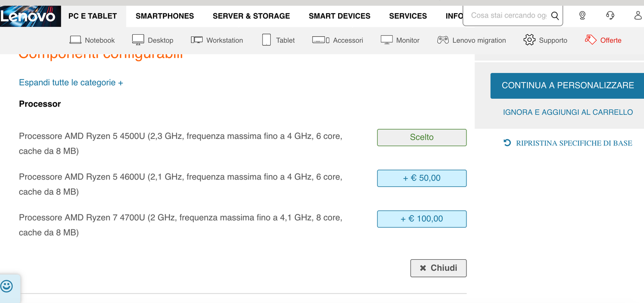Expand all categories via Espandi tutte
Viewport: 644px width, 303px height.
click(x=71, y=83)
